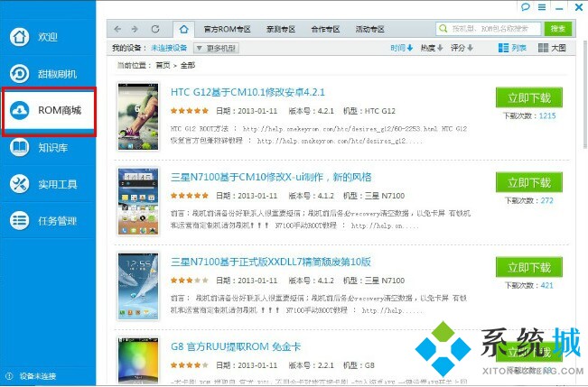Viewport: 588px width, 387px height.
Task: Download the HTC G12 ROM
Action: pos(528,97)
